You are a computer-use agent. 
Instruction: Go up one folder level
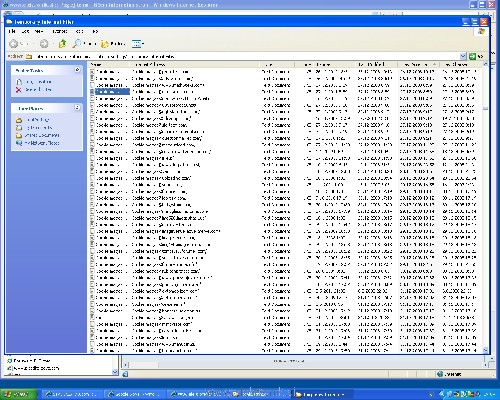point(62,44)
